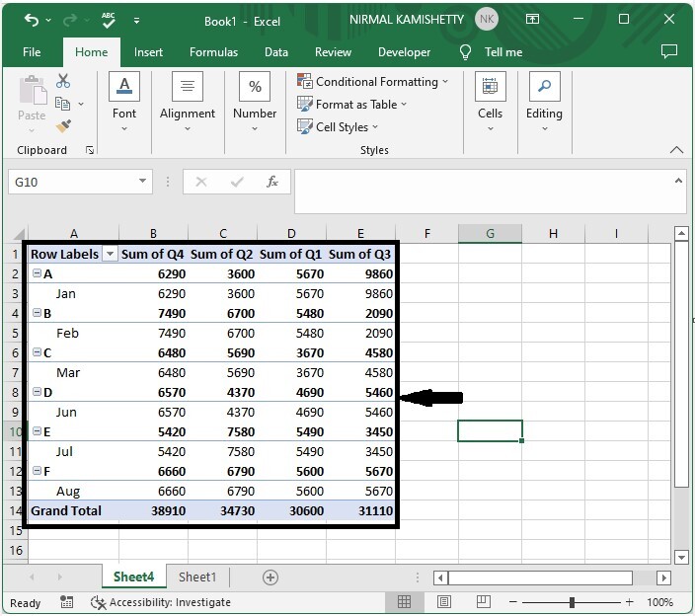Select the Grand Total cell

tap(73, 511)
